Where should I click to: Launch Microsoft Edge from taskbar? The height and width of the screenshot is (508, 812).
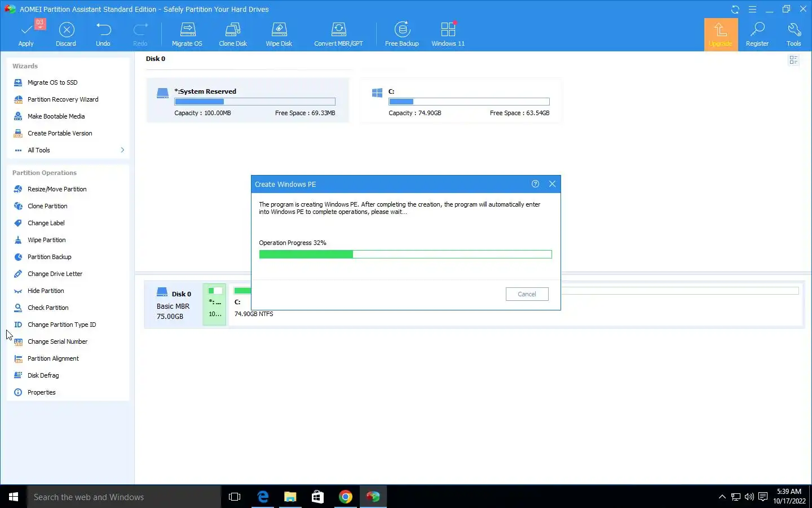pos(263,497)
